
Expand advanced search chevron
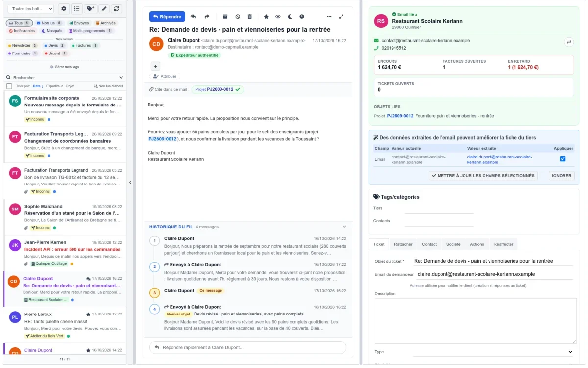[121, 78]
